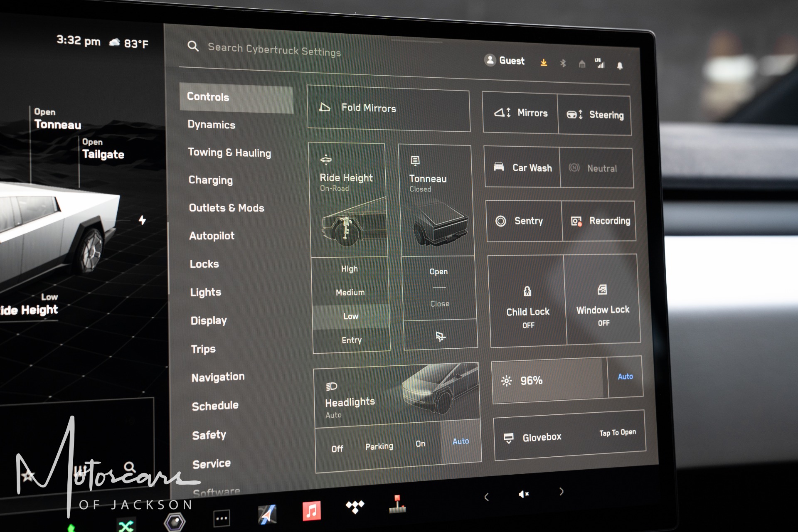
Task: Open the Music app in the dock
Action: pyautogui.click(x=312, y=510)
